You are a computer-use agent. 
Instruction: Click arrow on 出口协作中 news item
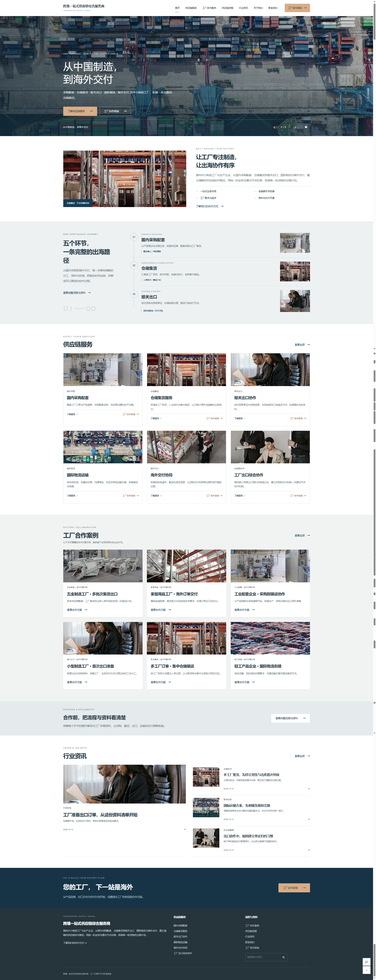pos(308,850)
